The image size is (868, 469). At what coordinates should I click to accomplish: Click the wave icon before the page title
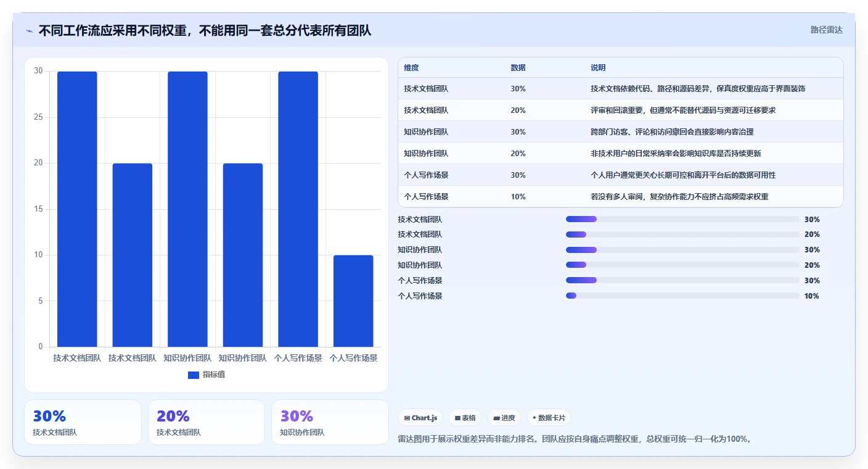coord(29,31)
